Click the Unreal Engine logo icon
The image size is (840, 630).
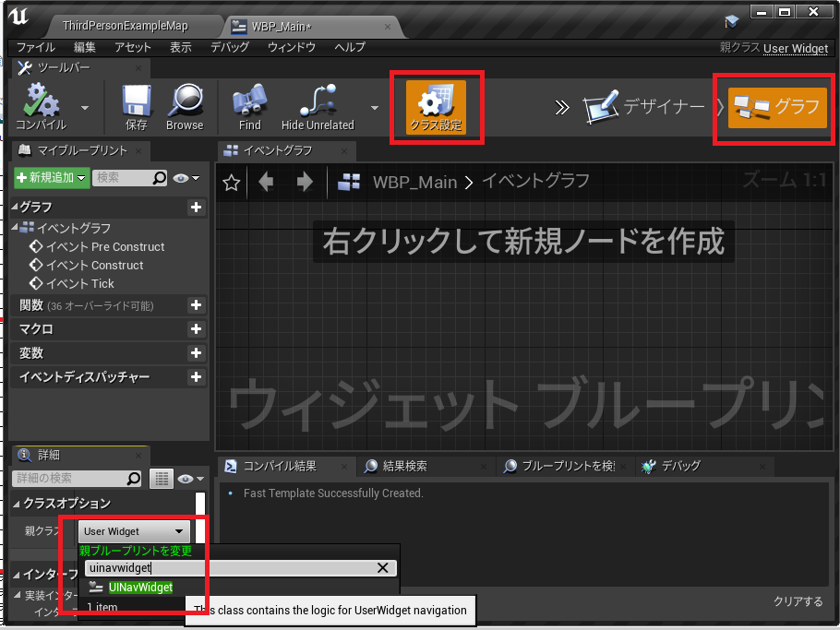[19, 16]
